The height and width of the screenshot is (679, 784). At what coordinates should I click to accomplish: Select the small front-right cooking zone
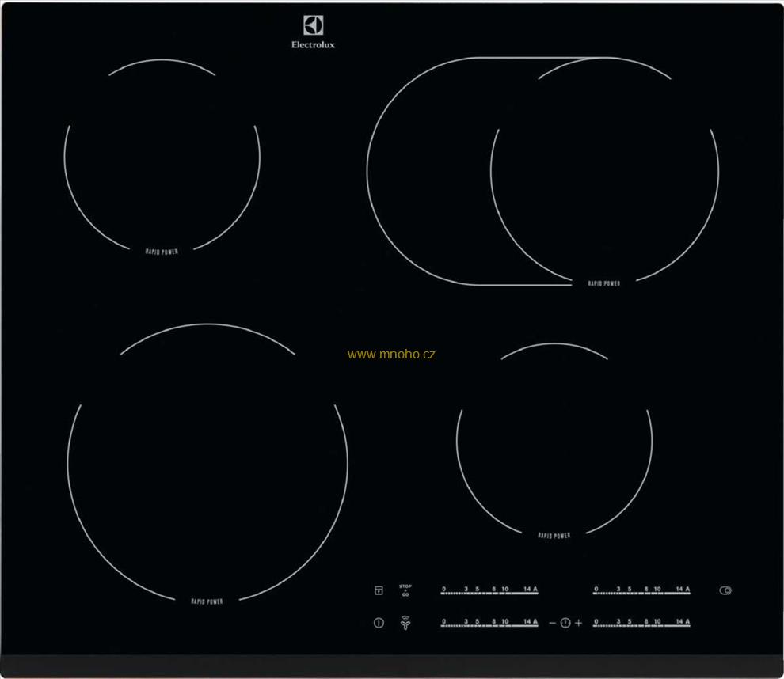pos(554,440)
